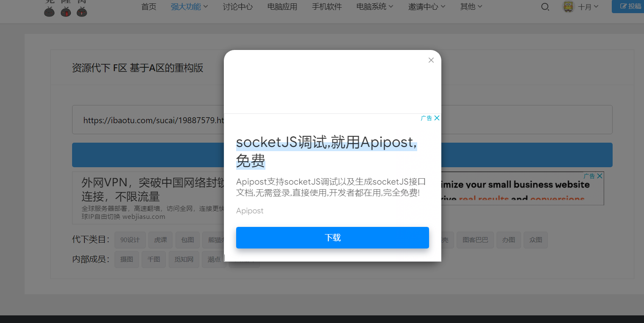
Task: Select the 众图 category tag
Action: pyautogui.click(x=536, y=240)
